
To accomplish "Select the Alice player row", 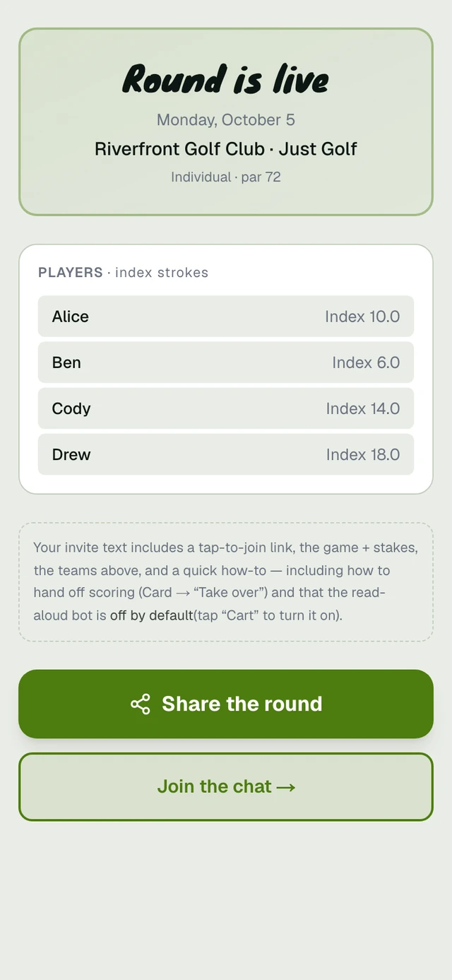I will (226, 317).
